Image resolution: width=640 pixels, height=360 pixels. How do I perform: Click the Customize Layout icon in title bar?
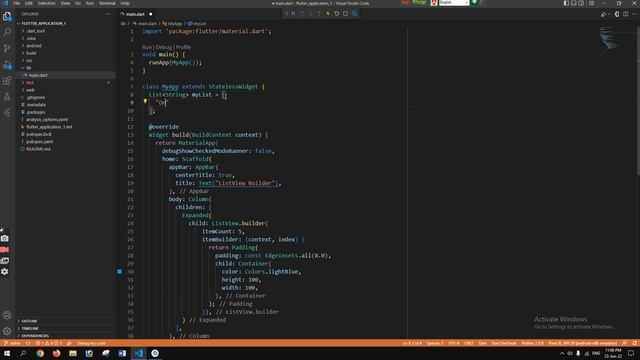coord(592,3)
